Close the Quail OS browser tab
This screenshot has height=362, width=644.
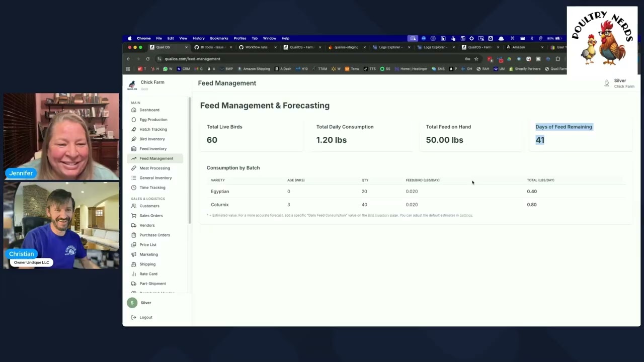coord(186,47)
